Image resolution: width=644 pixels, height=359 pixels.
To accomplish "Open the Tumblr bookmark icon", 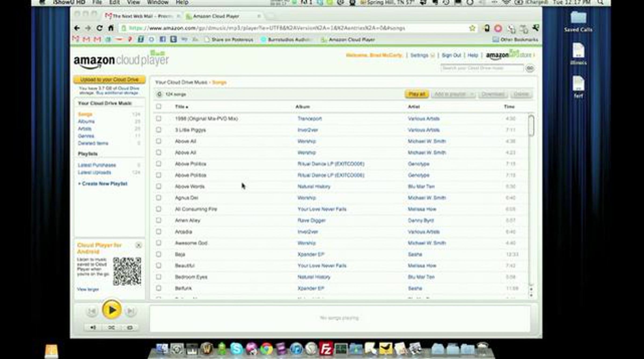I will point(173,39).
